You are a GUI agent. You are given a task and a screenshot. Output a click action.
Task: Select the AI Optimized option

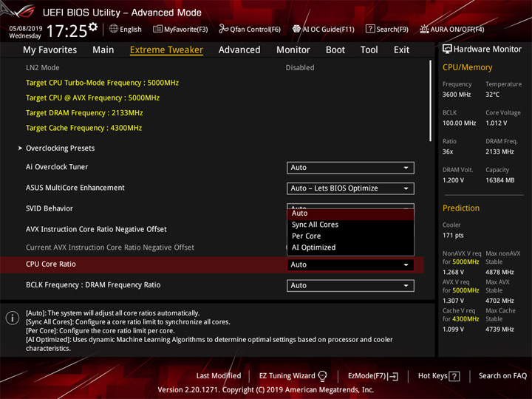[350, 248]
